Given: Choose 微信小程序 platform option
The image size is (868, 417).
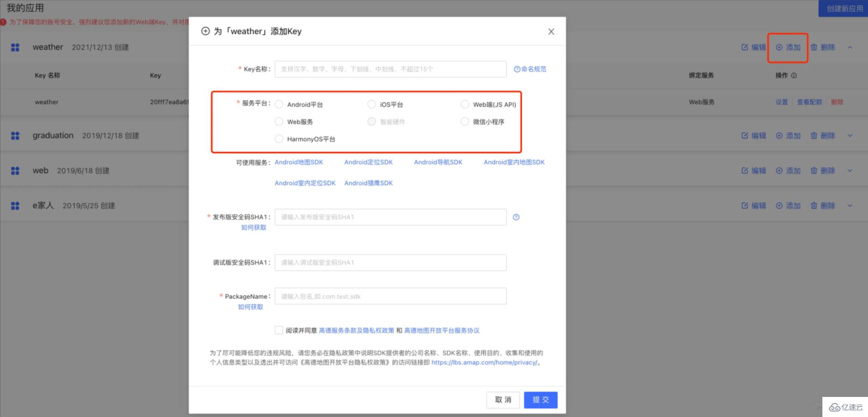Looking at the screenshot, I should 465,122.
